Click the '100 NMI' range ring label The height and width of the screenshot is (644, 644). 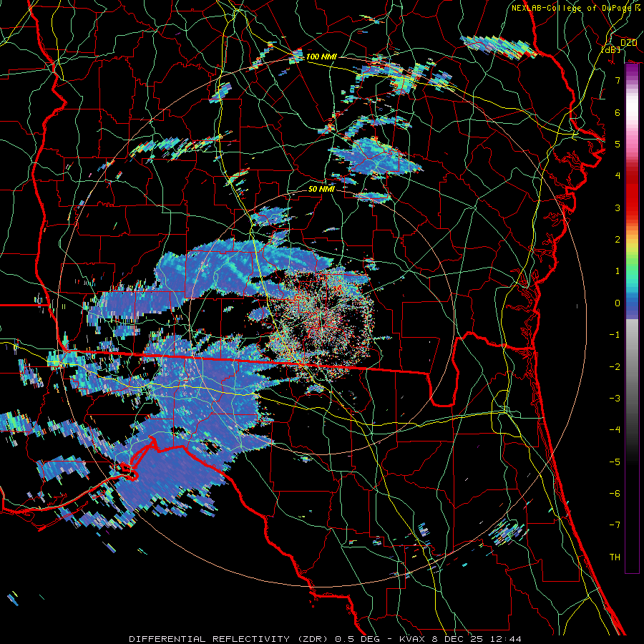321,57
